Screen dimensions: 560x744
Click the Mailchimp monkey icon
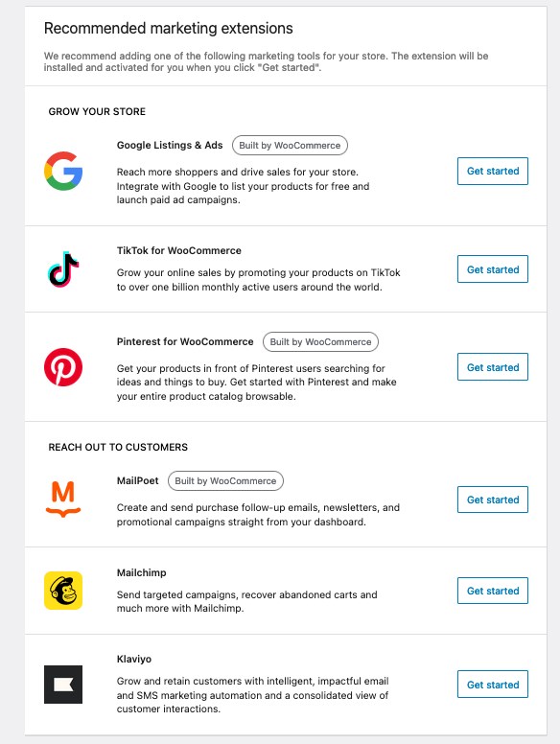pos(63,591)
